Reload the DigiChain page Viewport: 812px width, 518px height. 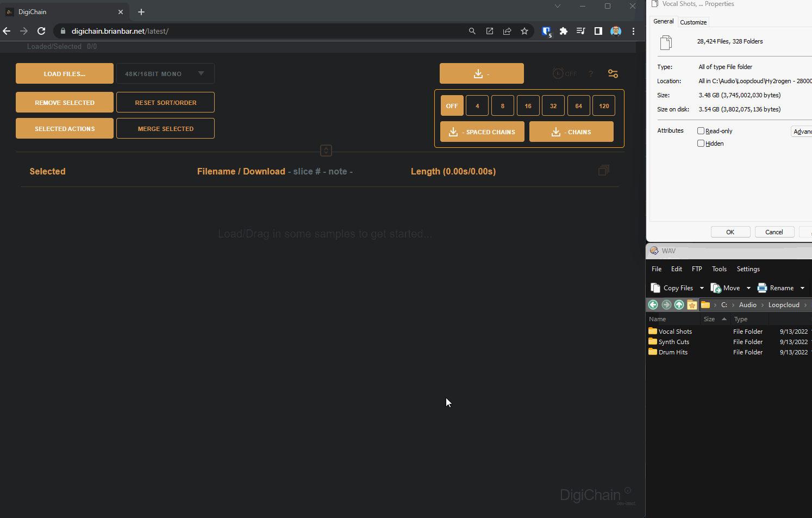point(41,31)
